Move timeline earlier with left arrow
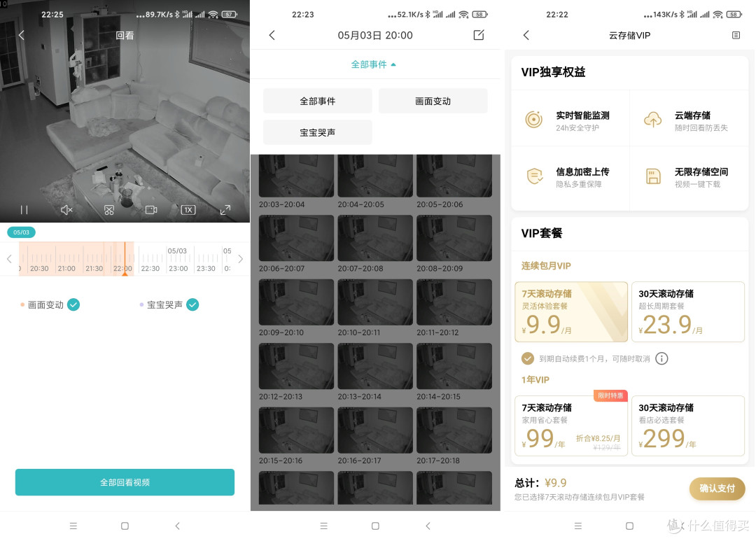 click(9, 259)
